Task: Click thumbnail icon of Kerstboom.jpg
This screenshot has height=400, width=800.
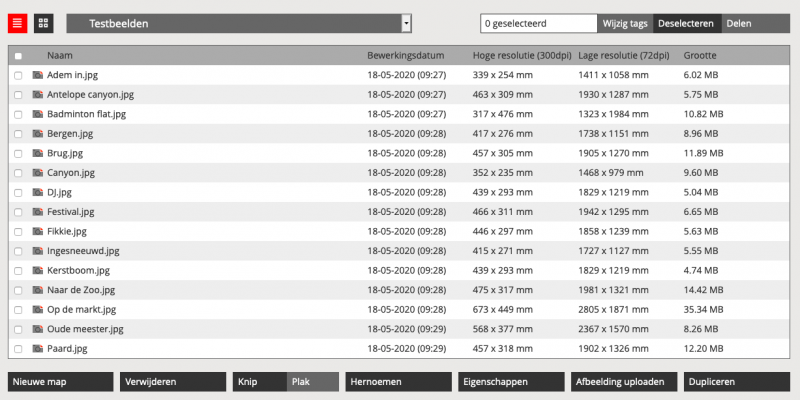Action: pos(38,270)
